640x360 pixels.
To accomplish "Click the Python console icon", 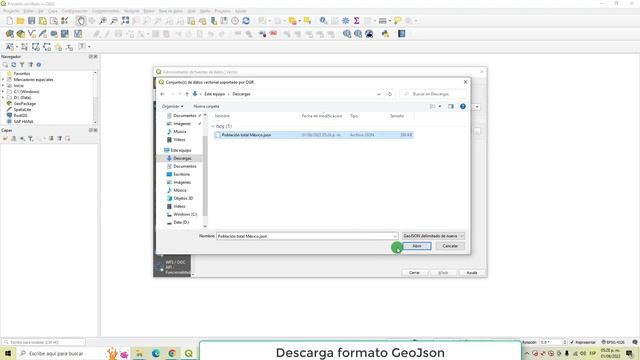I will coord(385,34).
